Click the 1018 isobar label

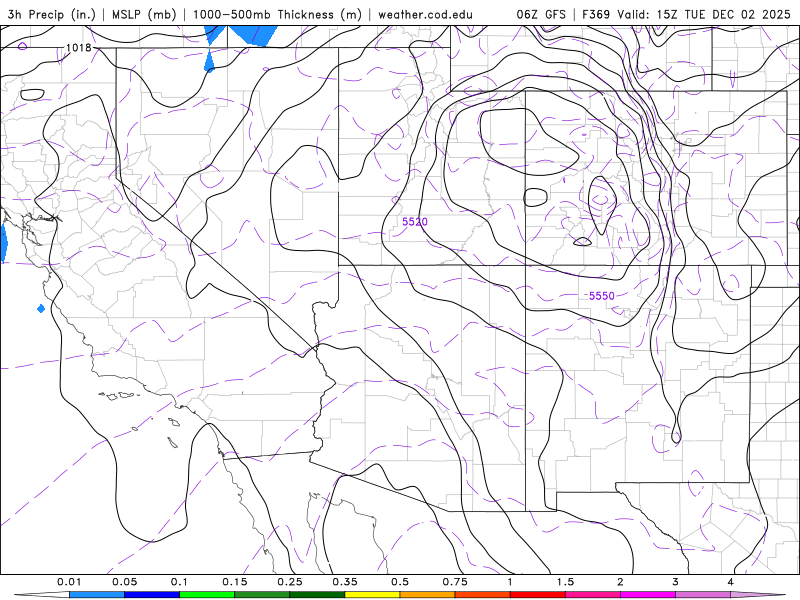(x=79, y=47)
